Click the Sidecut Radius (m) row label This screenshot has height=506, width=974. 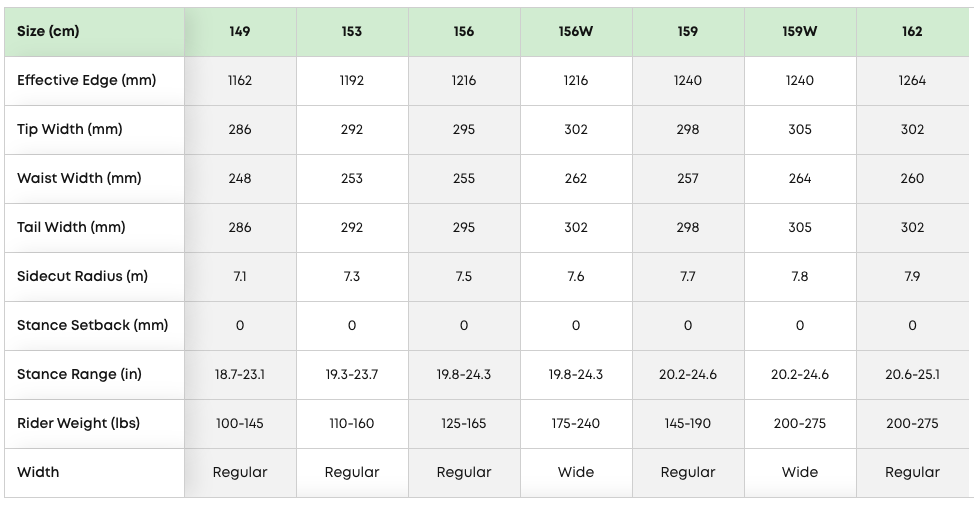[x=82, y=277]
